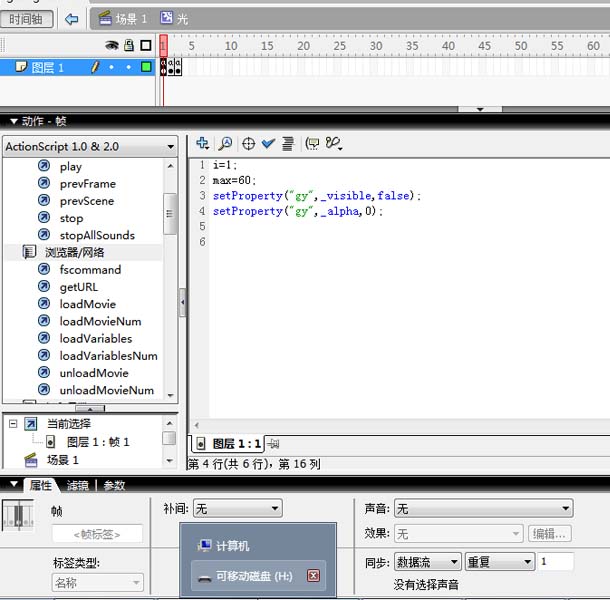Click code line 3 setProperty _visible
Screen dimensions: 610x600
317,195
